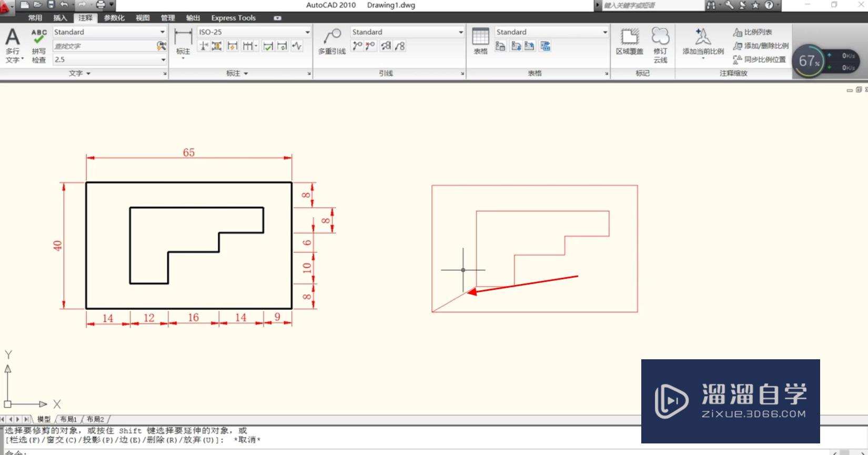Click the link data table icon
This screenshot has height=455, width=868.
500,46
